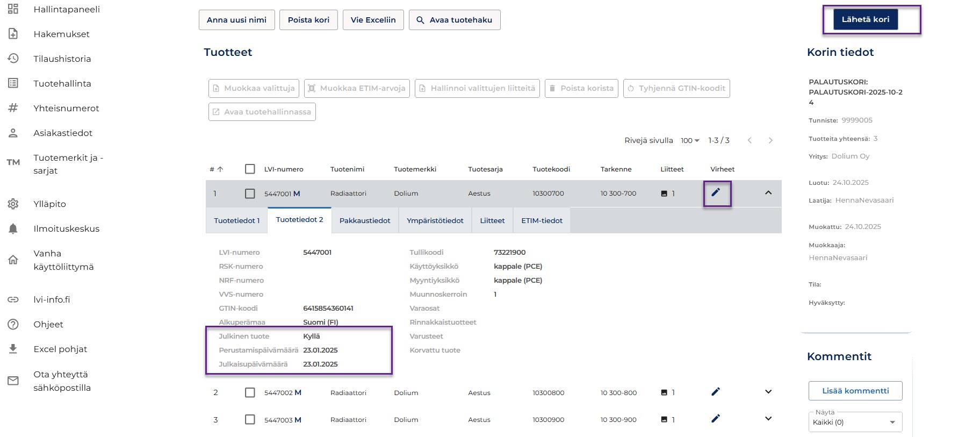980x437 pixels.
Task: Select the checkbox for product 5447001
Action: (x=250, y=194)
